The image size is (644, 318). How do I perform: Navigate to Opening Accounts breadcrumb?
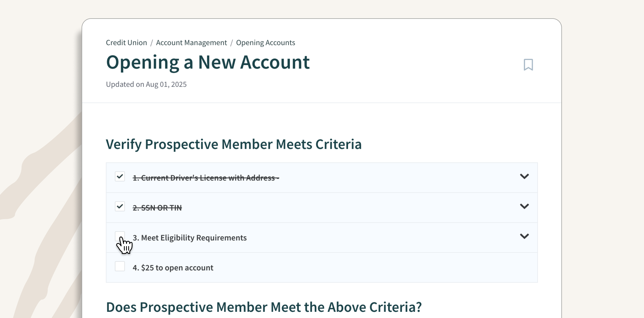[x=265, y=43]
